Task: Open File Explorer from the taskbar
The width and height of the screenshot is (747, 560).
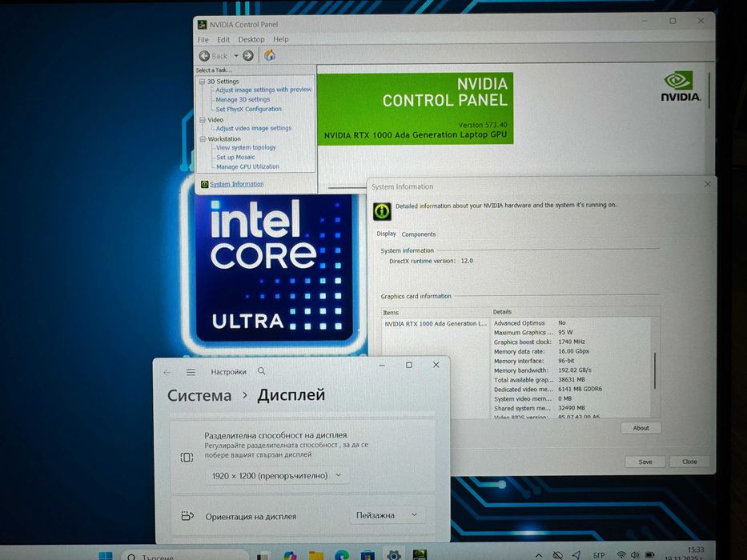Action: pyautogui.click(x=316, y=556)
